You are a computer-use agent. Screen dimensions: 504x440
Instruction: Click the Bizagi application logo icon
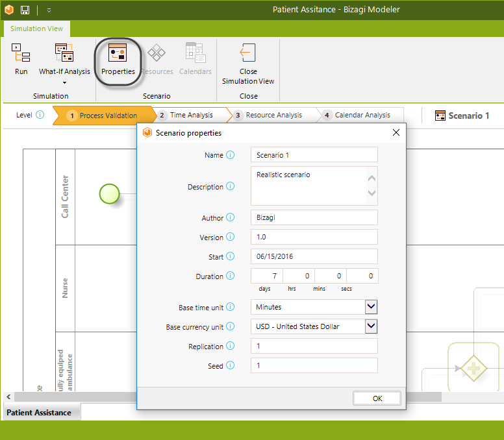coord(9,10)
